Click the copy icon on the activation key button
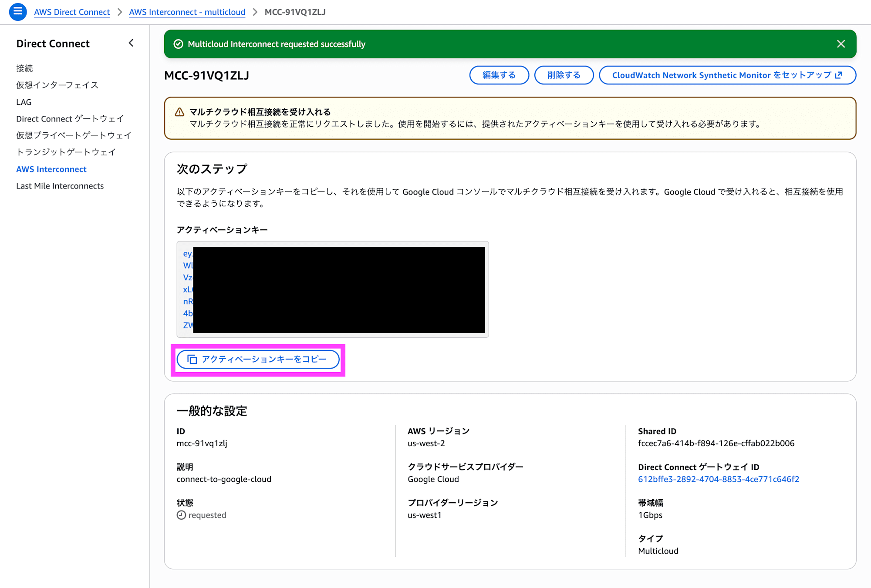The height and width of the screenshot is (588, 871). pyautogui.click(x=192, y=360)
